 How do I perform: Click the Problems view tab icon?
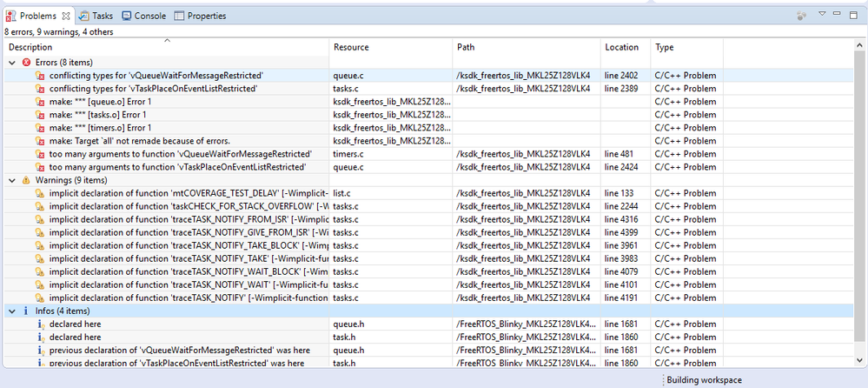tap(11, 16)
